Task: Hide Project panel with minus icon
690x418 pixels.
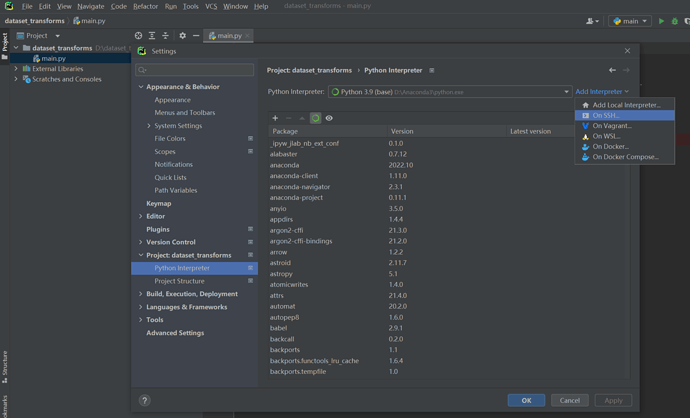Action: [196, 36]
